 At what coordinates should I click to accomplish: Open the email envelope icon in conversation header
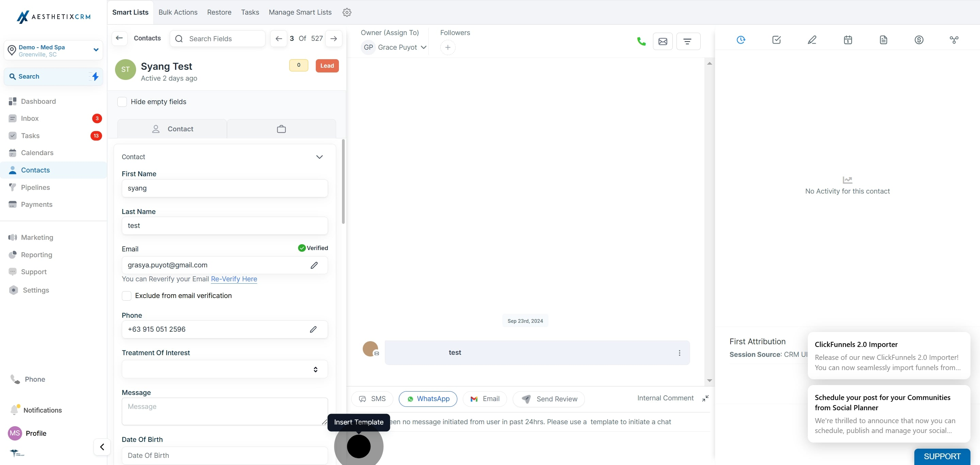tap(663, 41)
